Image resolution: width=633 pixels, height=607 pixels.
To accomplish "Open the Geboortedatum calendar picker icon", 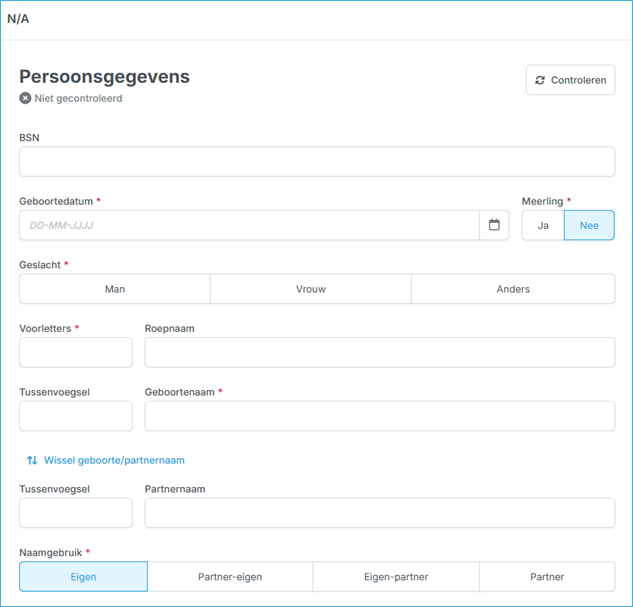I will (x=494, y=225).
